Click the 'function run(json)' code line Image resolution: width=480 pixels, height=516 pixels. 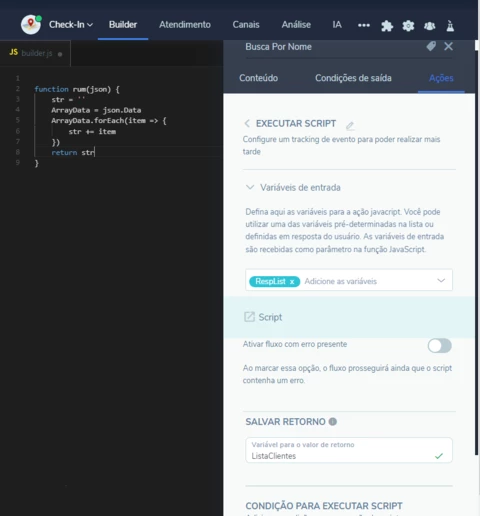(x=77, y=89)
